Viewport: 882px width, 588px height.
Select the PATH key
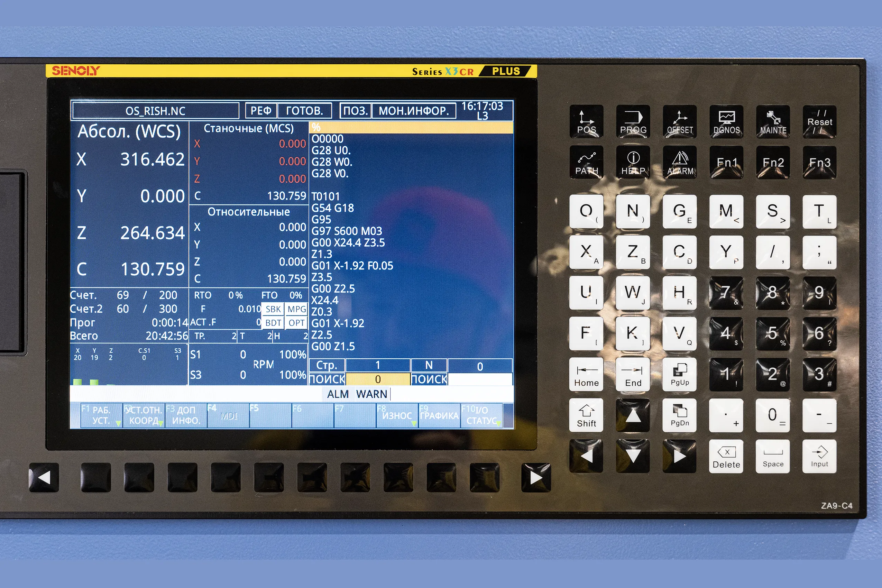coord(587,162)
